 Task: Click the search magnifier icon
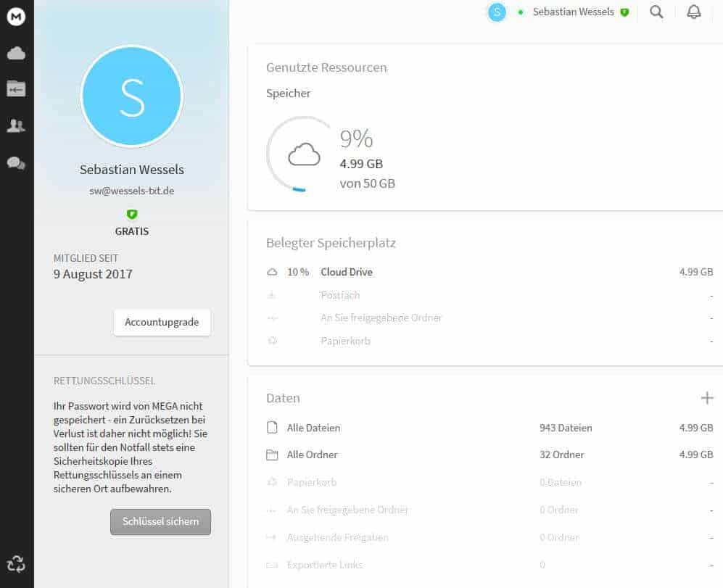click(x=656, y=12)
